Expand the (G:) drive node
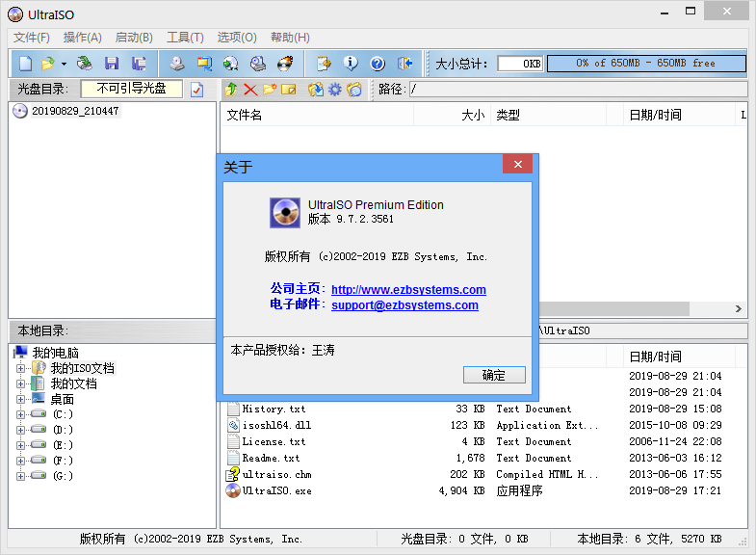Screen dimensions: 756x555 pos(20,476)
